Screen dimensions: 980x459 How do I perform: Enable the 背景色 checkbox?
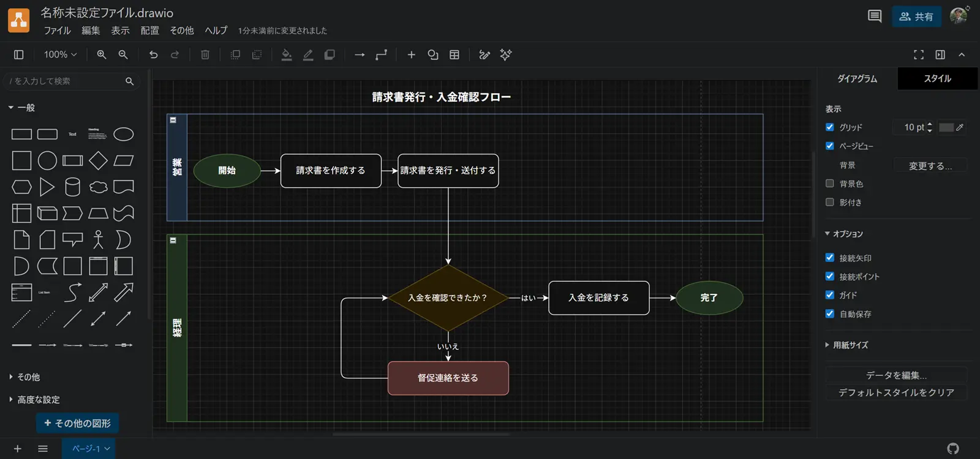click(830, 184)
